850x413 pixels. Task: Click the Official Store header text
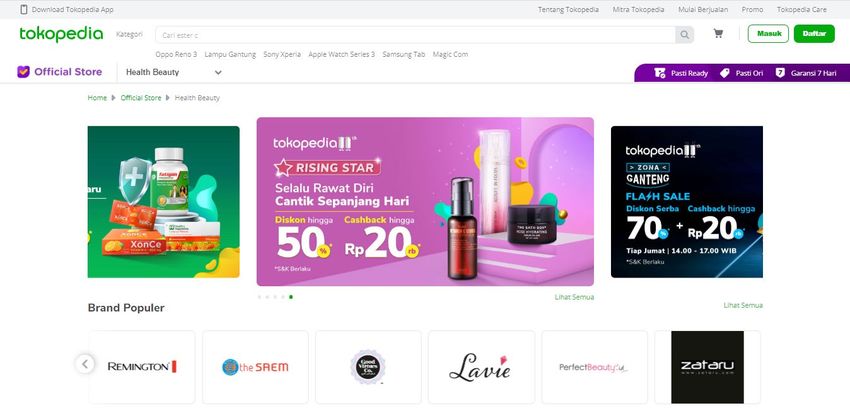click(x=68, y=72)
